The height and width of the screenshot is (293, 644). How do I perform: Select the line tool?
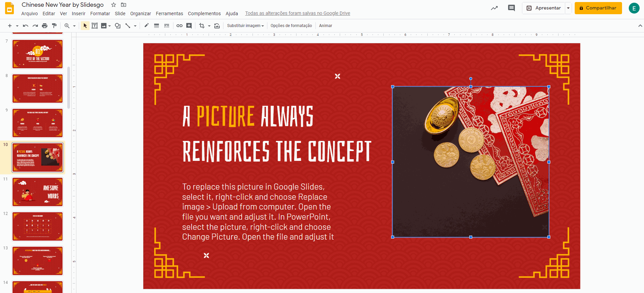(128, 26)
